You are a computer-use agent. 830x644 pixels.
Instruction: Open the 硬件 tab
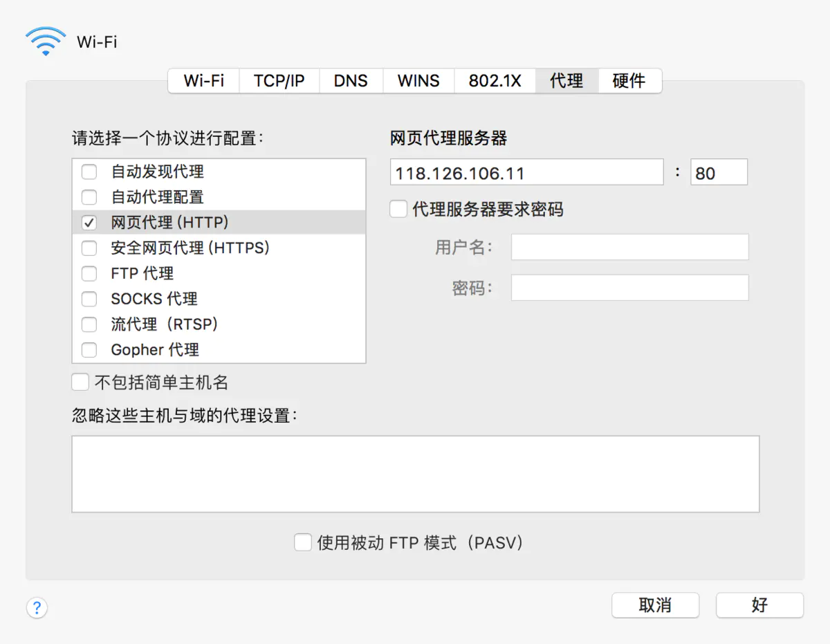[x=629, y=81]
